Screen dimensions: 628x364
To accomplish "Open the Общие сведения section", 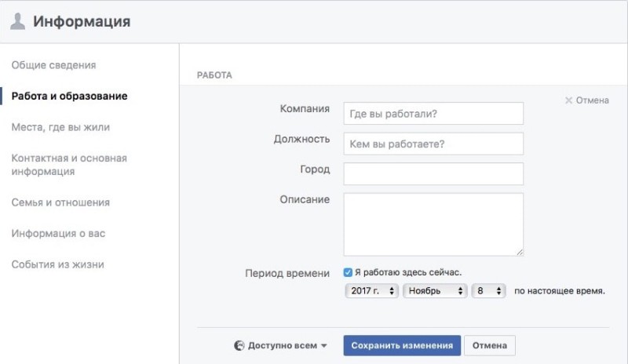I will (x=53, y=65).
